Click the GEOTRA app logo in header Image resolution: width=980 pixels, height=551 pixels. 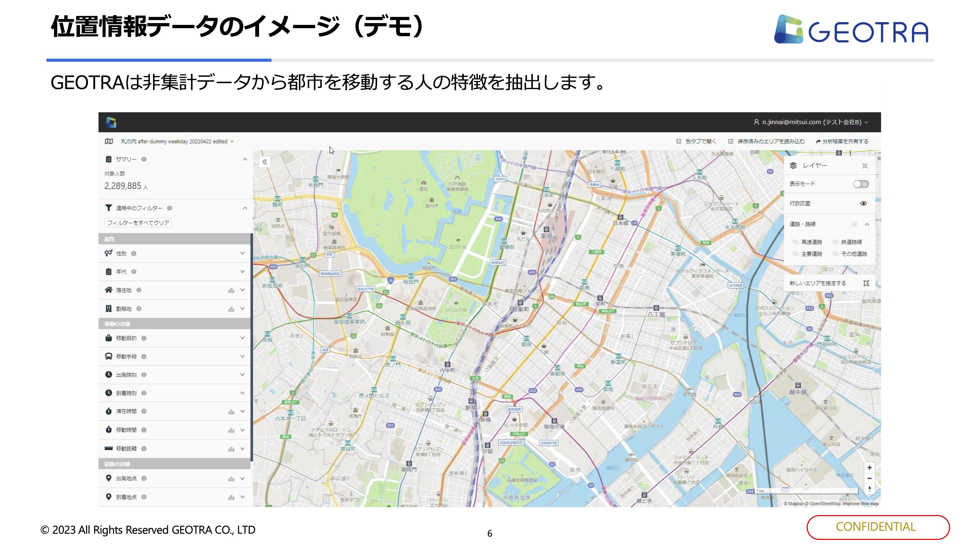click(x=111, y=123)
